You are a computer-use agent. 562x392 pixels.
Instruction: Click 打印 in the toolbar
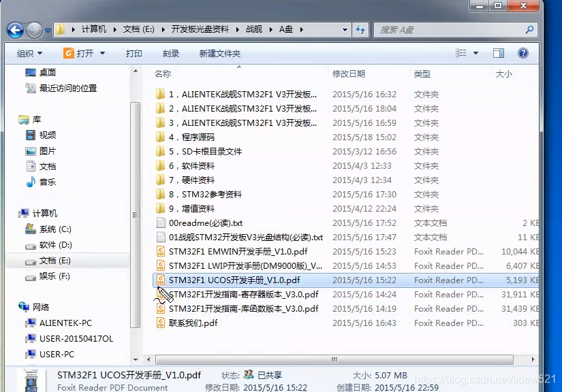click(134, 53)
